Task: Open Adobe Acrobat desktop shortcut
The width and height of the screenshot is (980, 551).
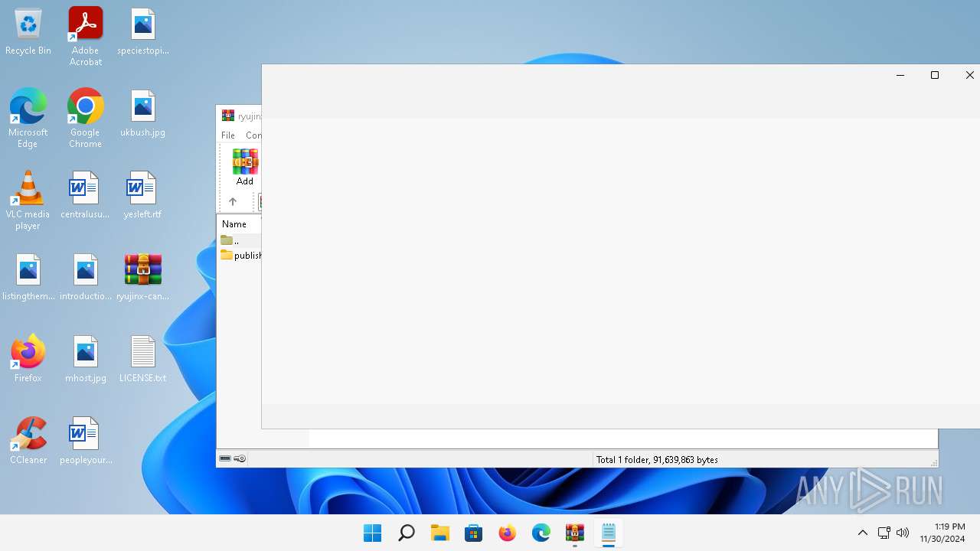Action: pos(86,36)
